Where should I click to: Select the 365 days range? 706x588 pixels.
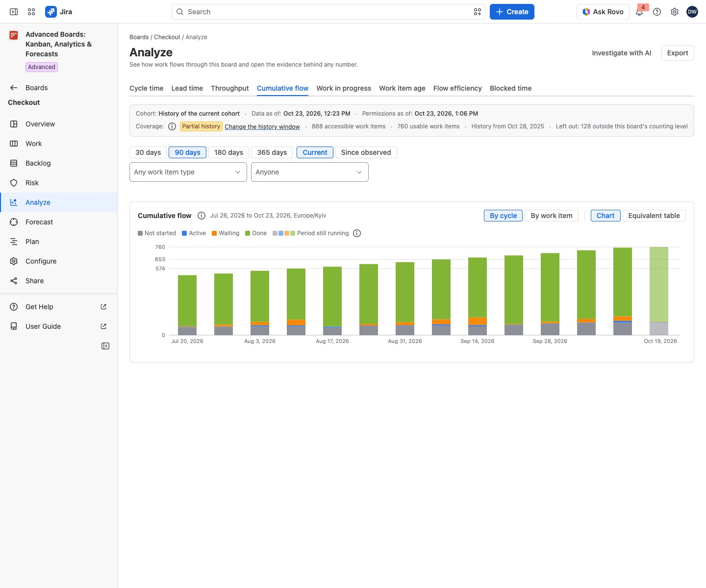(272, 152)
